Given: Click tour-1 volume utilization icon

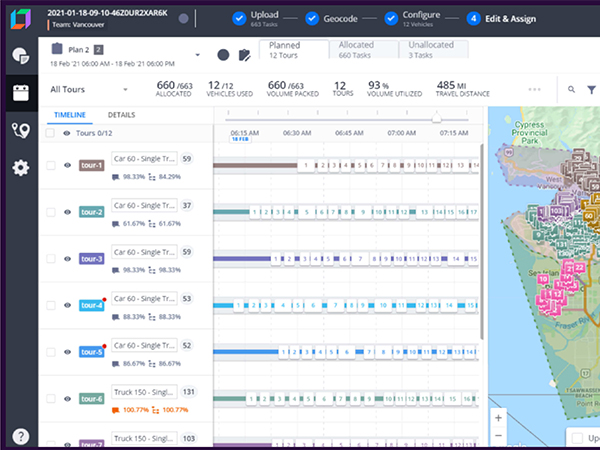Looking at the screenshot, I should click(116, 177).
